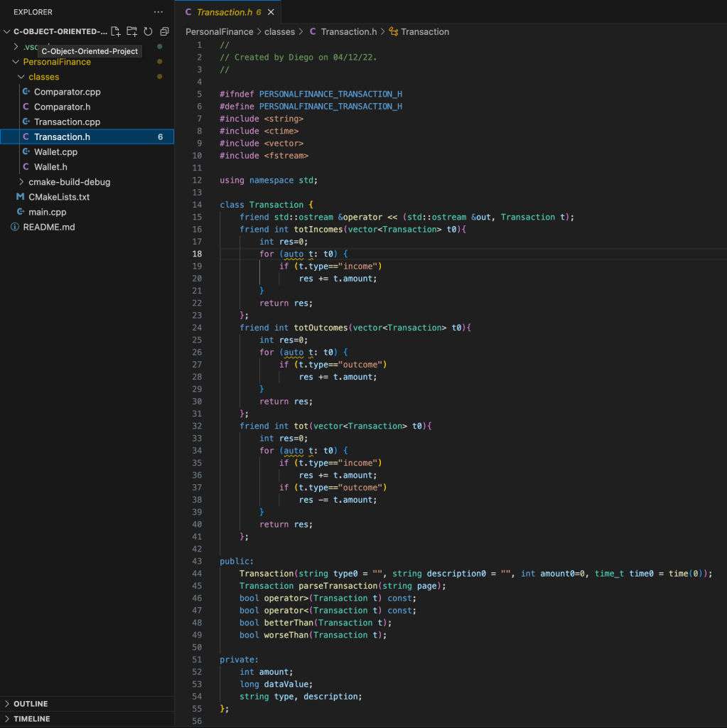Open README.md with the info icon
This screenshot has width=727, height=728.
[x=48, y=227]
